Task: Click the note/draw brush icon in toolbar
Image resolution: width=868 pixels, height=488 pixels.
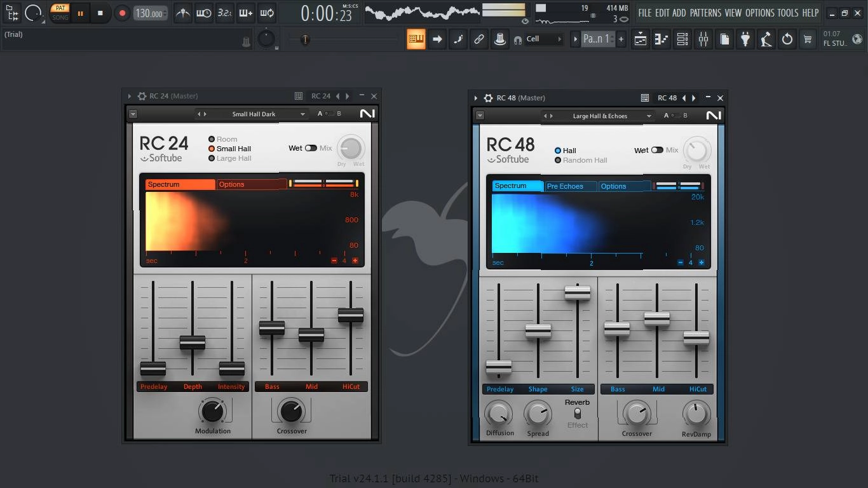Action: (x=458, y=39)
